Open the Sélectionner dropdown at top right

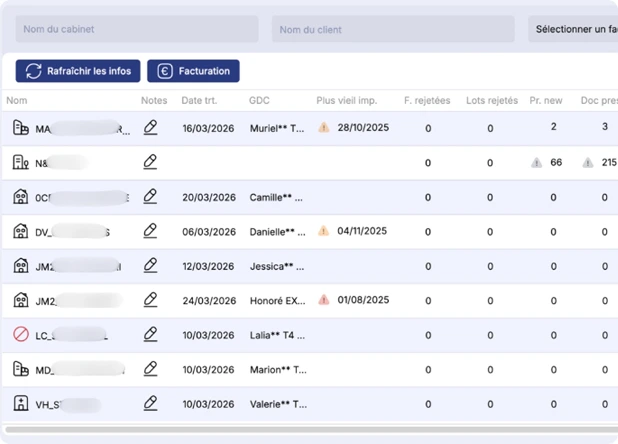coord(573,29)
